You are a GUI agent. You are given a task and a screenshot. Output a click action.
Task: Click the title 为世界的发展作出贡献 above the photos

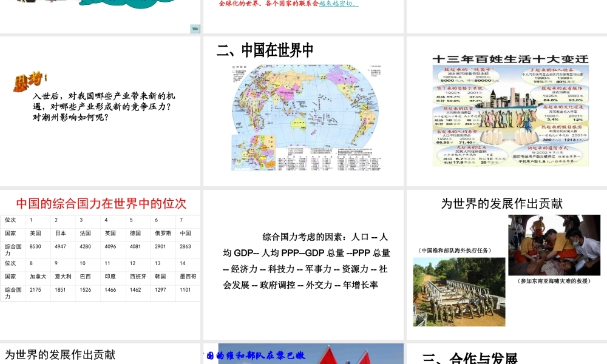[502, 203]
